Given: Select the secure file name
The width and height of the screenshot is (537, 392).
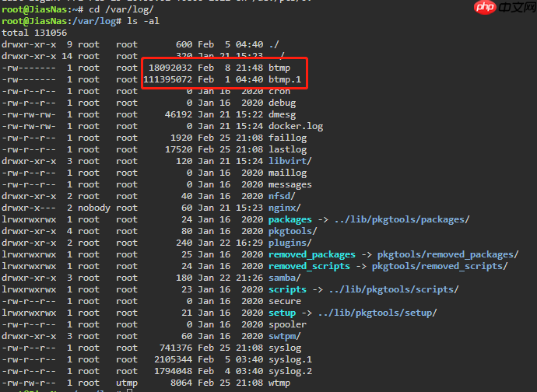Looking at the screenshot, I should point(285,301).
